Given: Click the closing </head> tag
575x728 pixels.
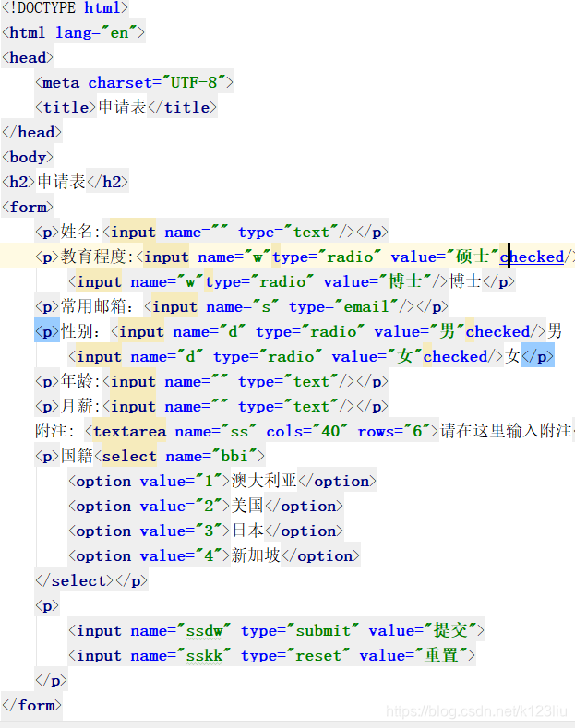Looking at the screenshot, I should pos(31,132).
